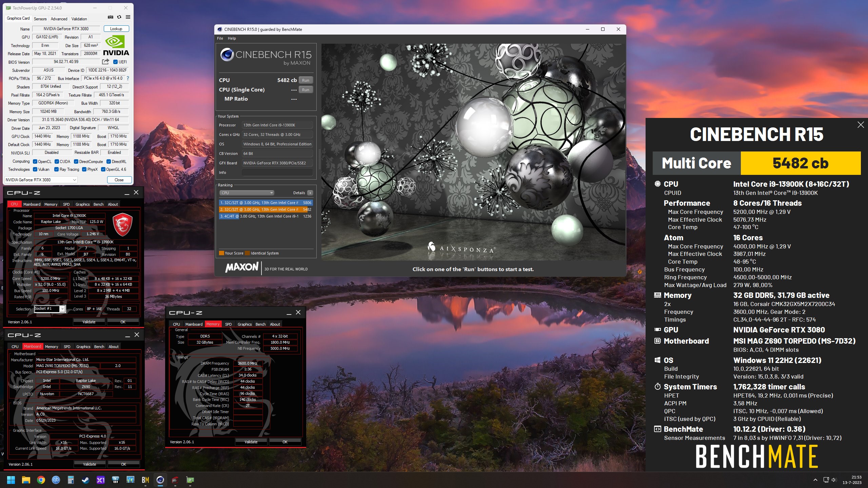Image resolution: width=868 pixels, height=488 pixels.
Task: Open Bench tab in top CPU-Z window
Action: (x=98, y=204)
